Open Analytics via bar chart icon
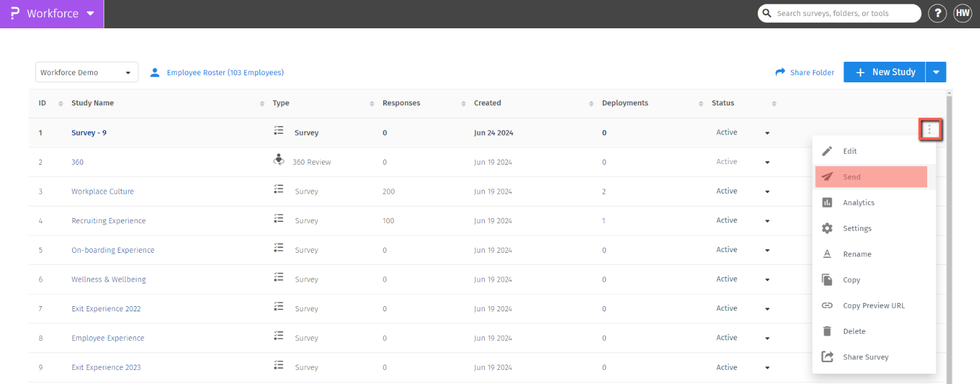 [827, 203]
